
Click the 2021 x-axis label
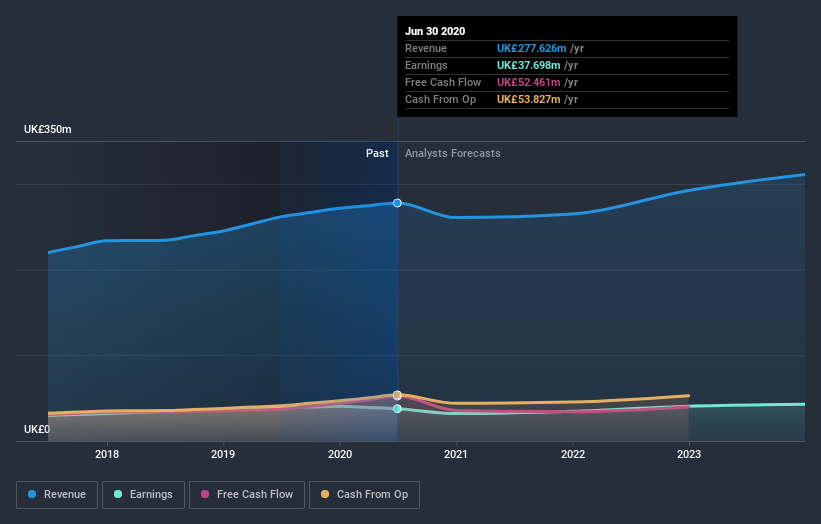(456, 454)
